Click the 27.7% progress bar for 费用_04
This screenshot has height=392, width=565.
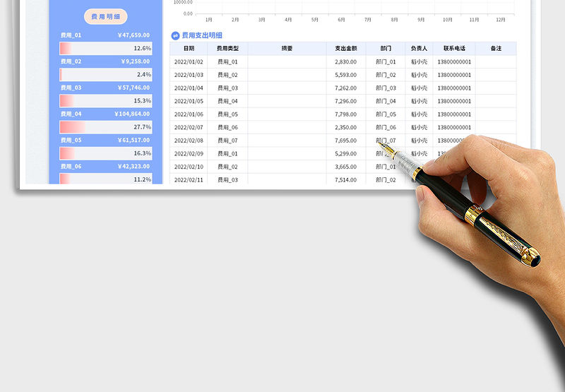pos(106,127)
